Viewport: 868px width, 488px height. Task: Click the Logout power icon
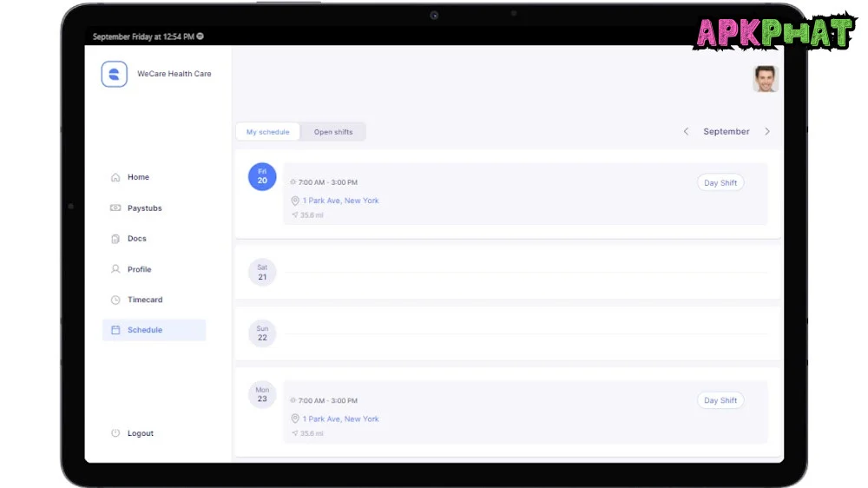pyautogui.click(x=115, y=433)
